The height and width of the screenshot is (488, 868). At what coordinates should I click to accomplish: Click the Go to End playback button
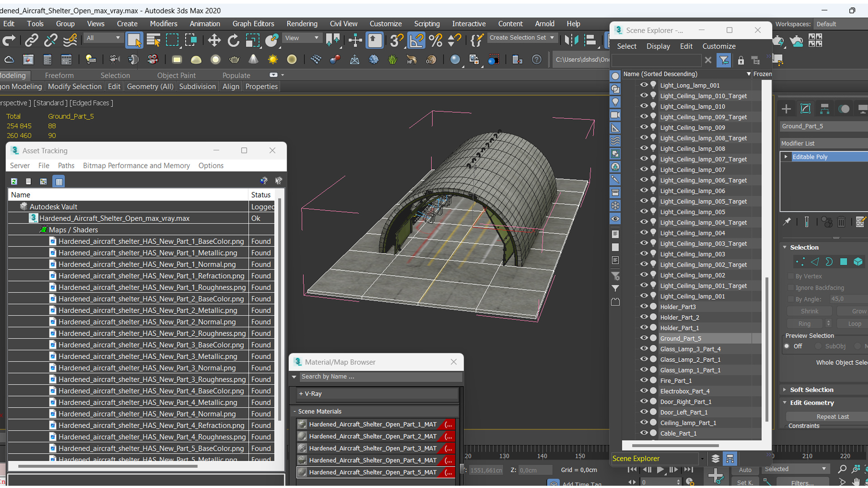[x=689, y=470]
